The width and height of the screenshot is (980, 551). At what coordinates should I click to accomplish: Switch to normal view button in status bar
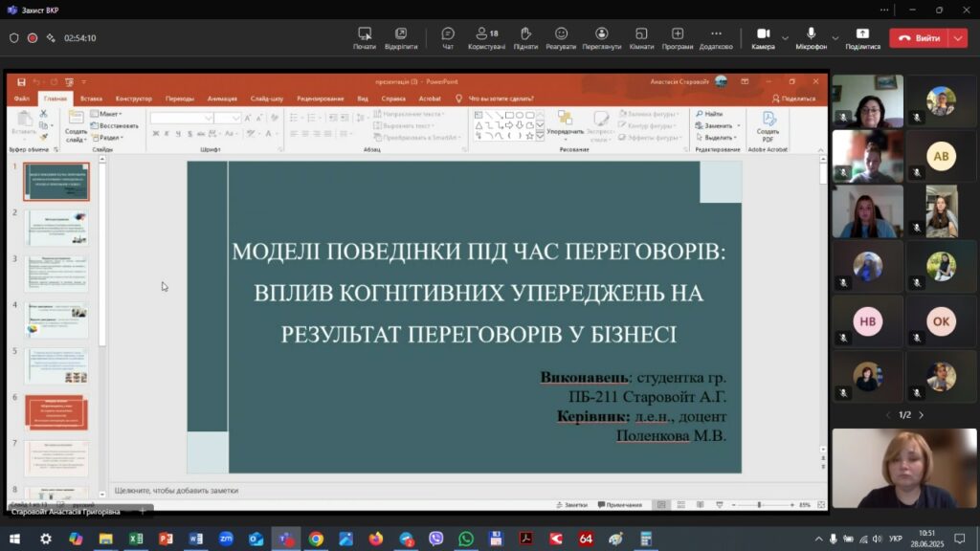pos(661,505)
